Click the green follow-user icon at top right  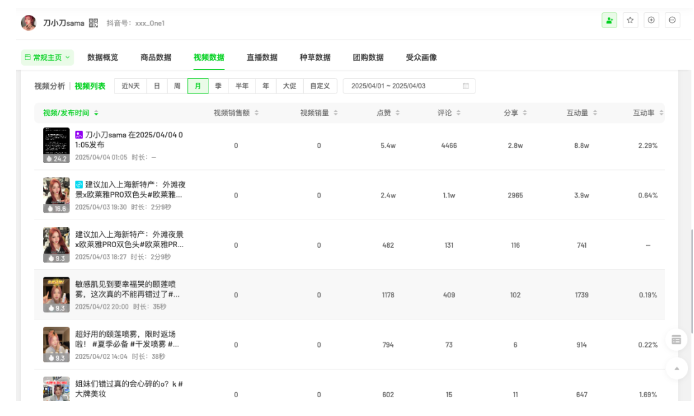609,20
